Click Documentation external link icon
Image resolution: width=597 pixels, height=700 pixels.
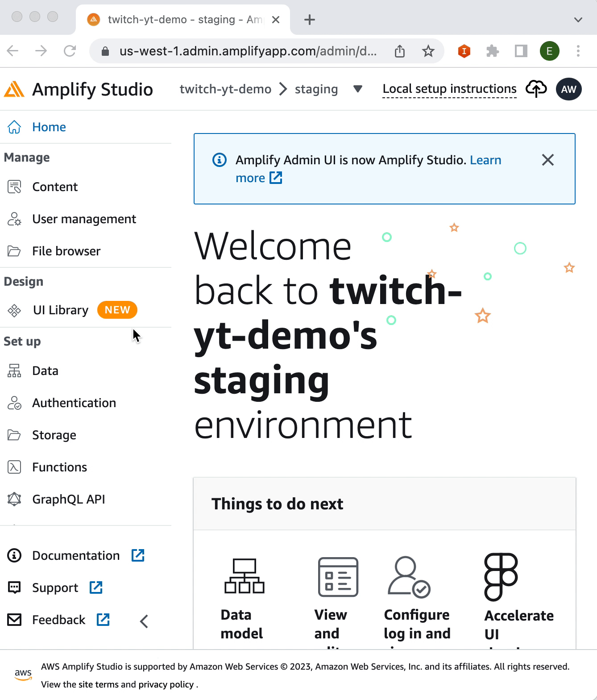138,555
